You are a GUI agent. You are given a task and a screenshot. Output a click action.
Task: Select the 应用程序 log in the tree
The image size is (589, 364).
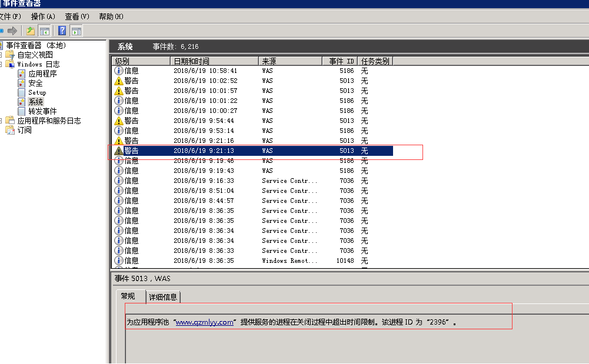42,74
